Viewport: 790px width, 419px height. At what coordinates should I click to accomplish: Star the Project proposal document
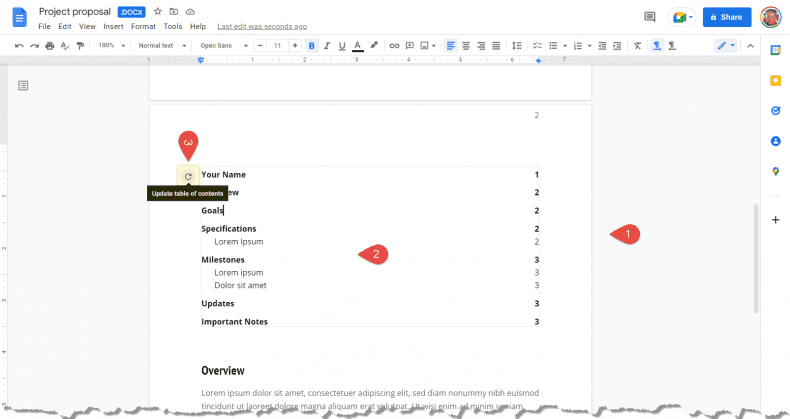pyautogui.click(x=157, y=11)
